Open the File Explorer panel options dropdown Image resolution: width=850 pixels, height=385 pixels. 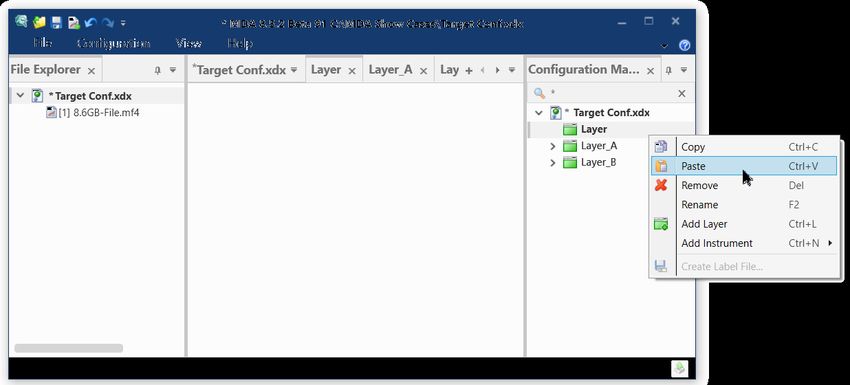click(x=173, y=70)
